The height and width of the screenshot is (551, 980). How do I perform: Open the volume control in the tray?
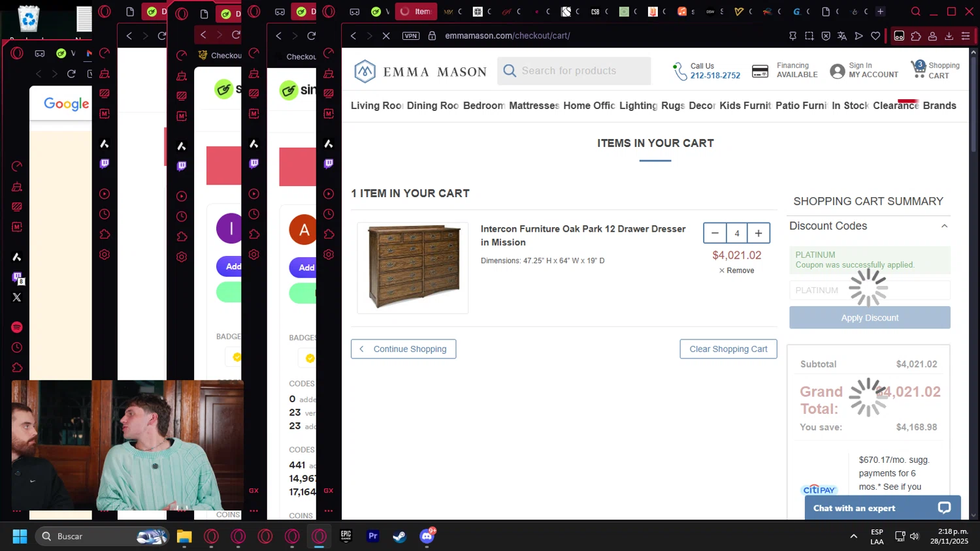pos(914,536)
